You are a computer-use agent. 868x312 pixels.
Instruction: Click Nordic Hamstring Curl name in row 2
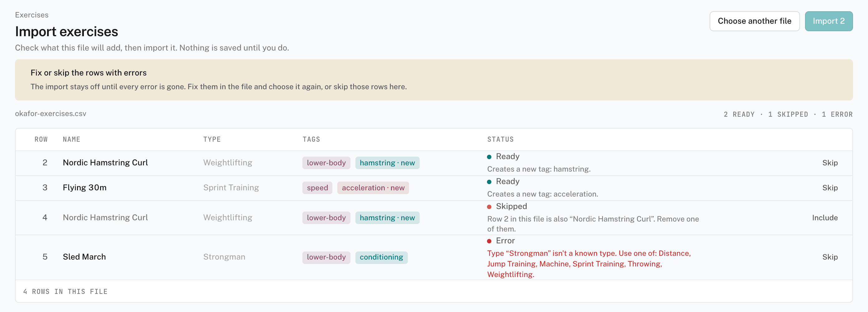coord(105,163)
